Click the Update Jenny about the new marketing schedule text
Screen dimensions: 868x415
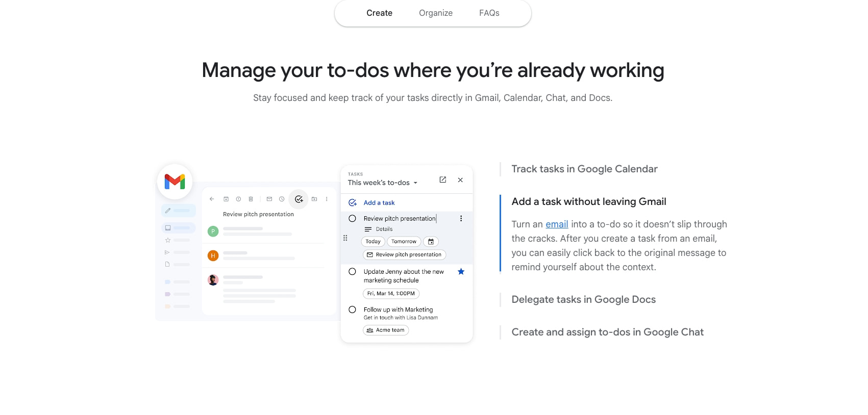404,276
